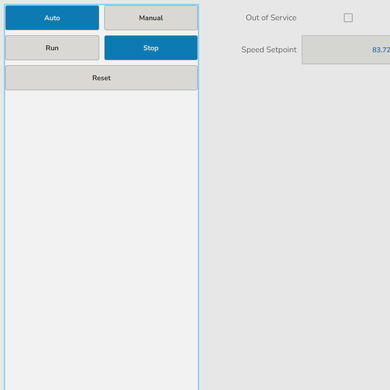The width and height of the screenshot is (390, 390).
Task: Open the Speed Setpoint entry box
Action: (x=346, y=50)
